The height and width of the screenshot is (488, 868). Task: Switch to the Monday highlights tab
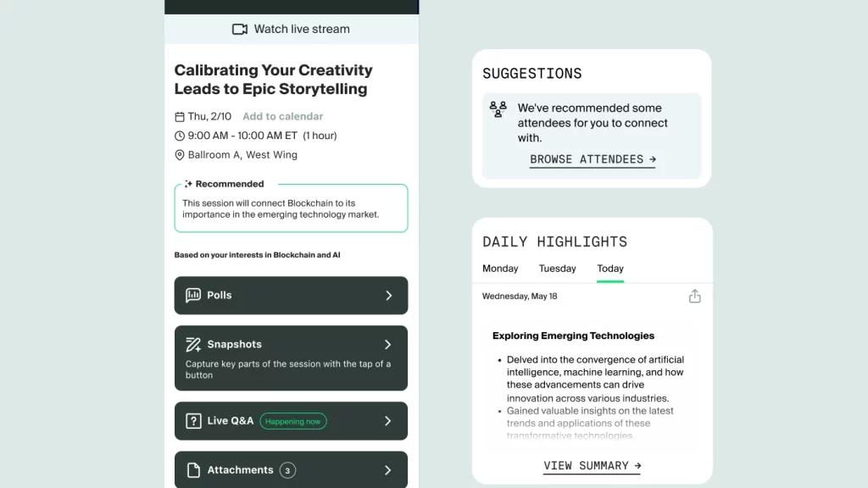pyautogui.click(x=500, y=269)
